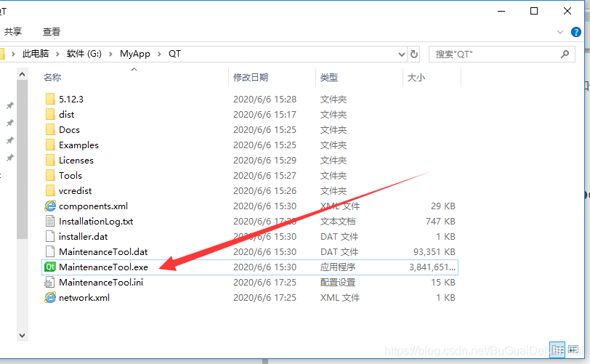Click QT in the breadcrumb path
The width and height of the screenshot is (590, 364).
(x=174, y=54)
